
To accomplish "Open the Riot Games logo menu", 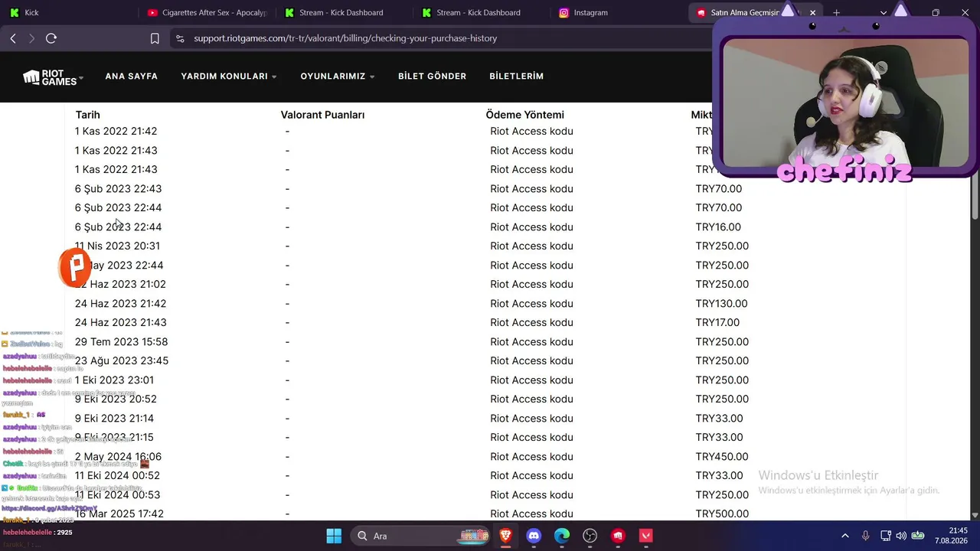I will coord(53,77).
